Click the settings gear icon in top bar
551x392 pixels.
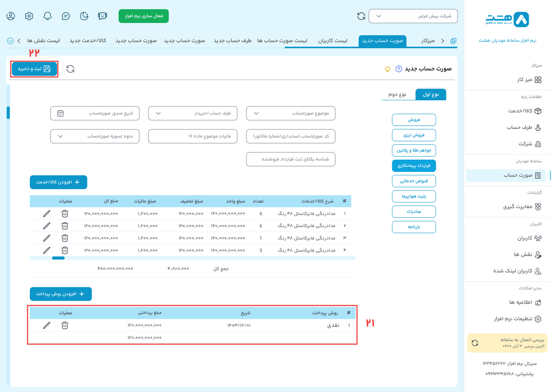(x=29, y=16)
